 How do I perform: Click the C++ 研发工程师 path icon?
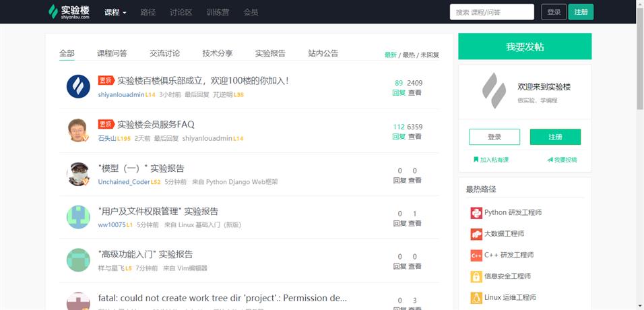(x=476, y=255)
